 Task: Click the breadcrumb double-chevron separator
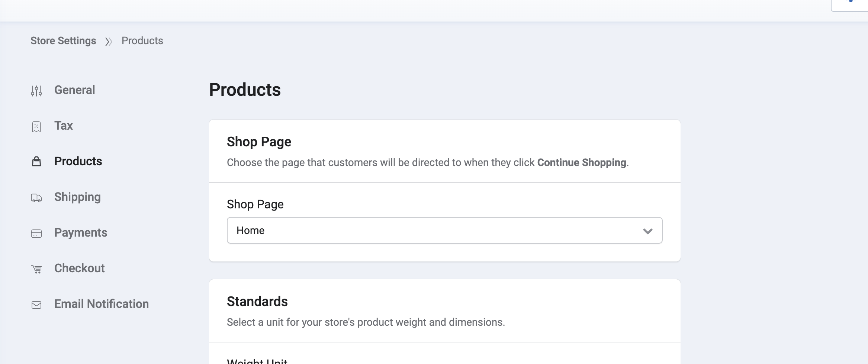pos(109,41)
